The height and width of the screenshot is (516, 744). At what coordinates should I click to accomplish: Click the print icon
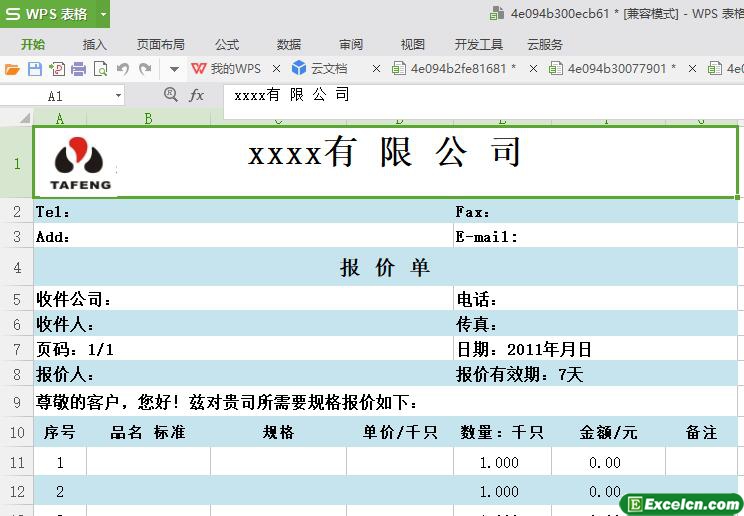click(x=78, y=69)
